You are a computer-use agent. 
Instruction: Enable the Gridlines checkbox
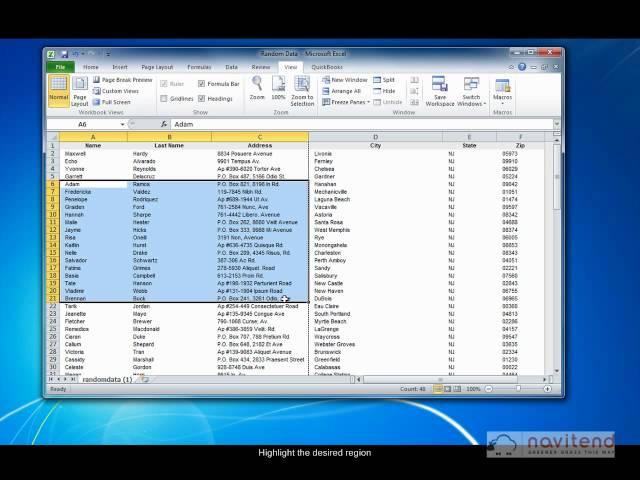tap(164, 99)
